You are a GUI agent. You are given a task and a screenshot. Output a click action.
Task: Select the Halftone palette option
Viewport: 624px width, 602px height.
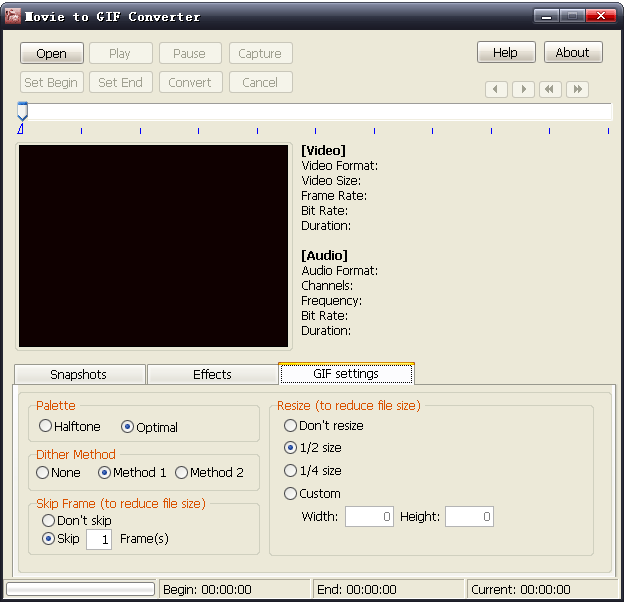click(70, 426)
